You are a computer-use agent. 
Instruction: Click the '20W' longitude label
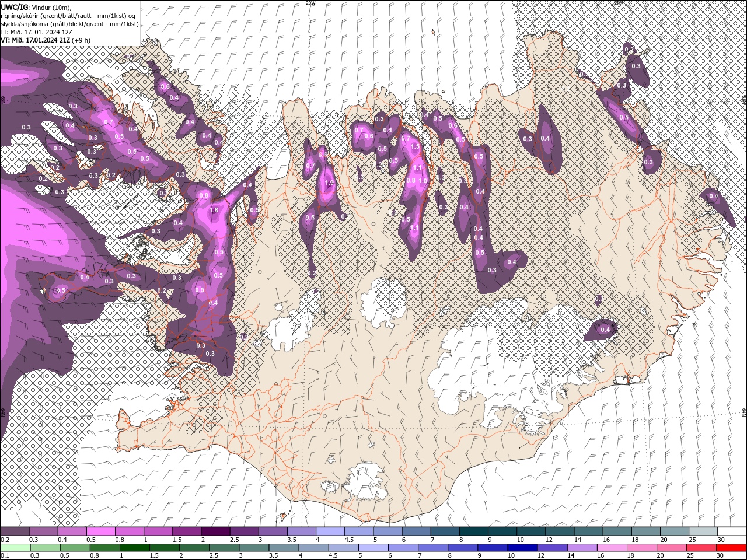pos(310,3)
